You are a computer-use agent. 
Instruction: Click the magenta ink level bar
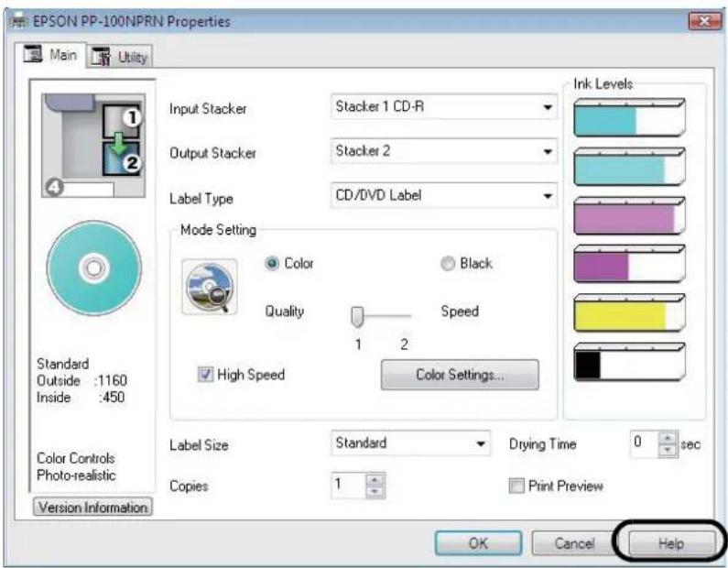point(630,264)
